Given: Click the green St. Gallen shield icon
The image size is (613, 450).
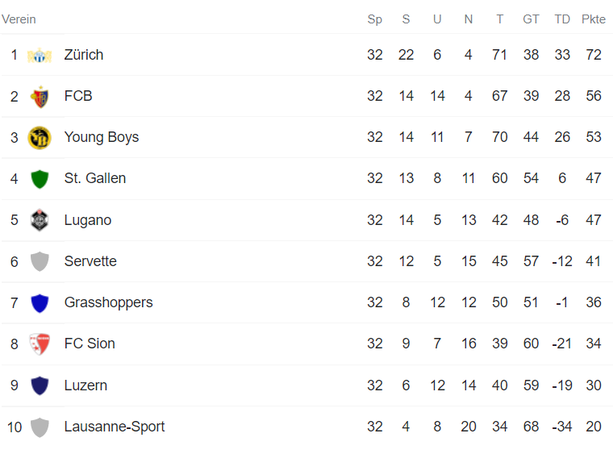Looking at the screenshot, I should pos(39,179).
